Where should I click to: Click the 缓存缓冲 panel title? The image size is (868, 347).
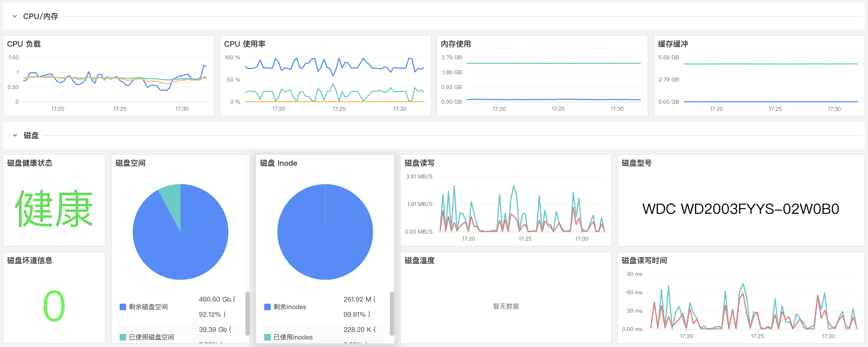(x=673, y=44)
